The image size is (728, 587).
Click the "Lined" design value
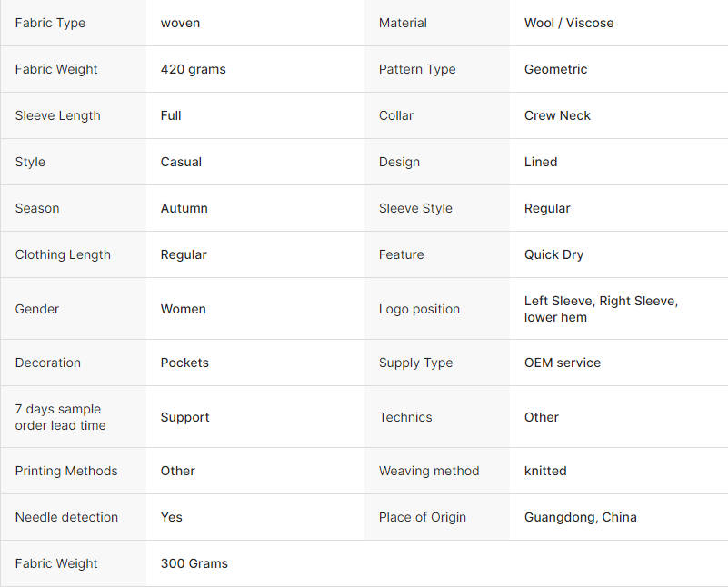click(x=541, y=162)
